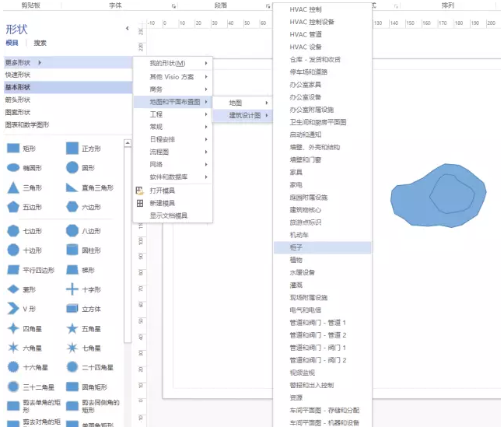Click the 新建模具 new stencil icon

(x=140, y=203)
